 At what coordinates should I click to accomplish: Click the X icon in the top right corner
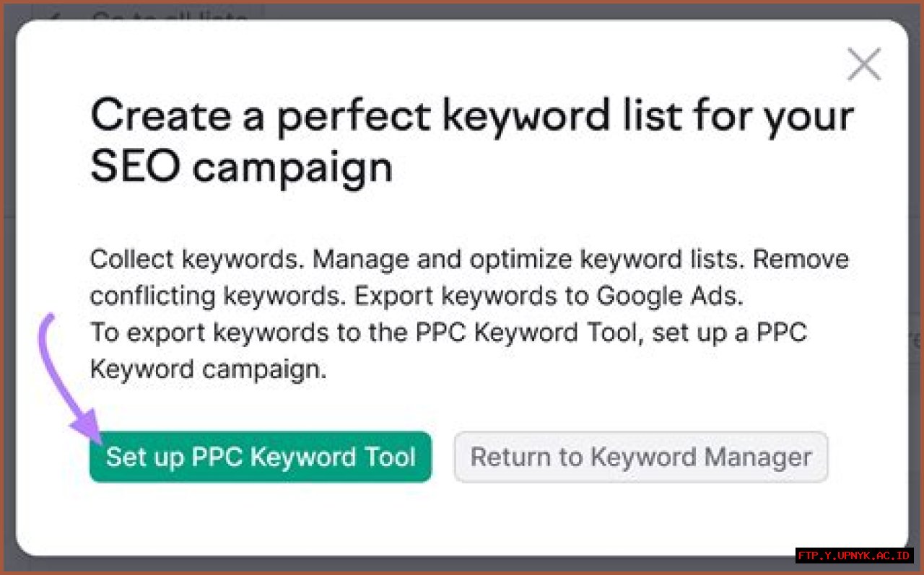click(x=863, y=63)
